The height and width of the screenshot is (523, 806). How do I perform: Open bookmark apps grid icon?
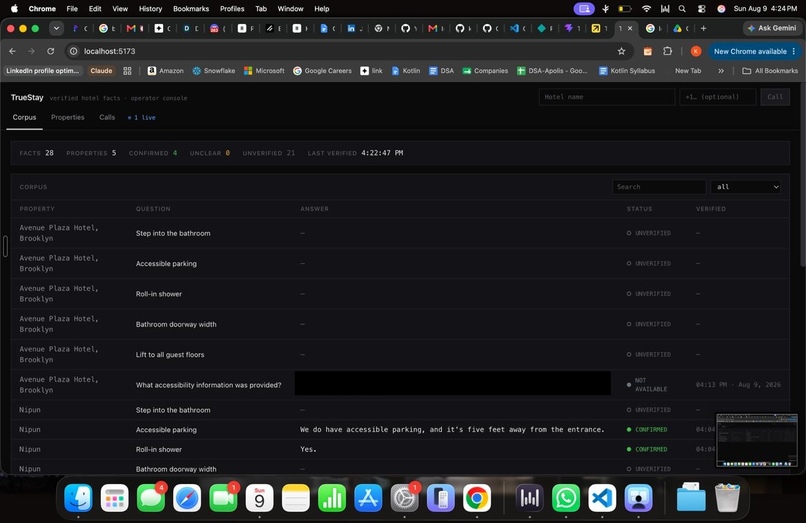(x=127, y=71)
